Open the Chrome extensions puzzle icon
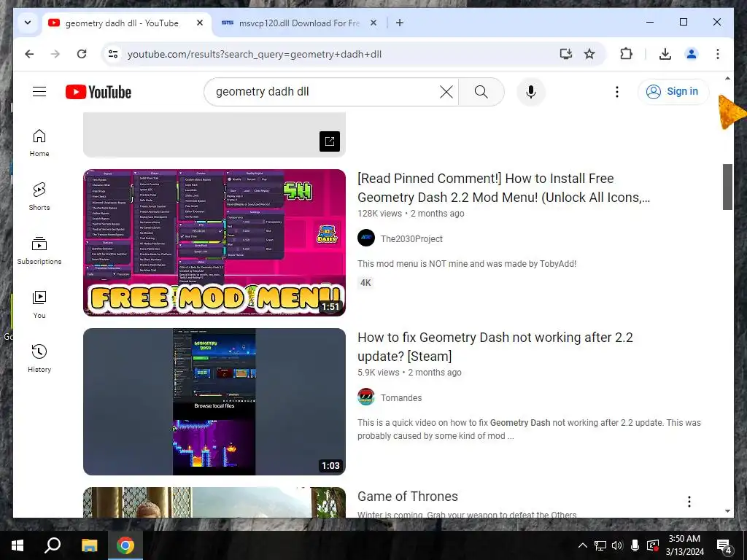747x560 pixels. click(x=627, y=54)
